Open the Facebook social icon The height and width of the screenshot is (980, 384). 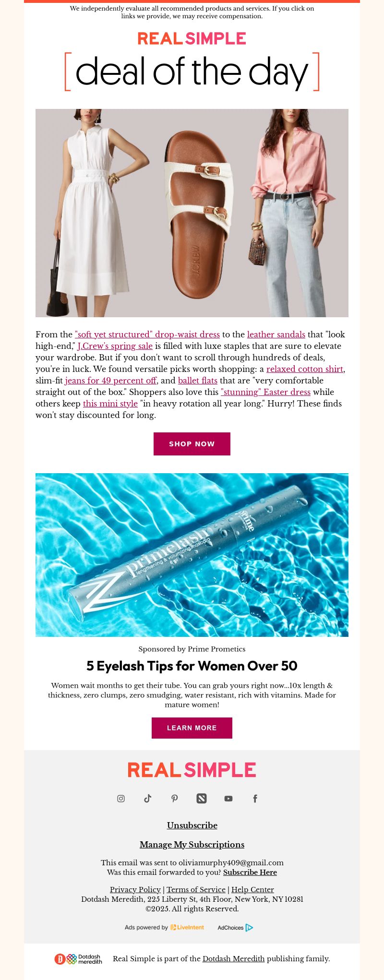tap(255, 798)
